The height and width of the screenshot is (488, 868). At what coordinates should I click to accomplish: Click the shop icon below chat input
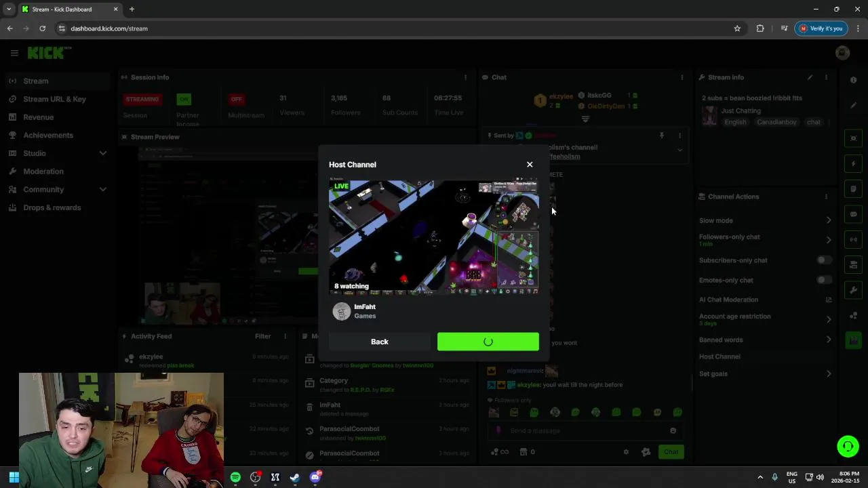[x=524, y=452]
